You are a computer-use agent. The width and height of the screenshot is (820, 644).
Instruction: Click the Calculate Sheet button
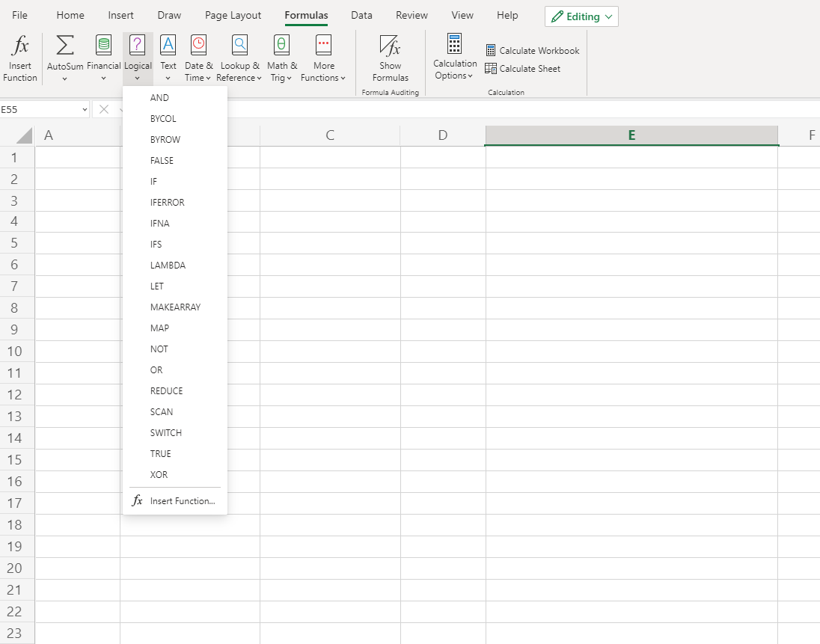coord(522,69)
